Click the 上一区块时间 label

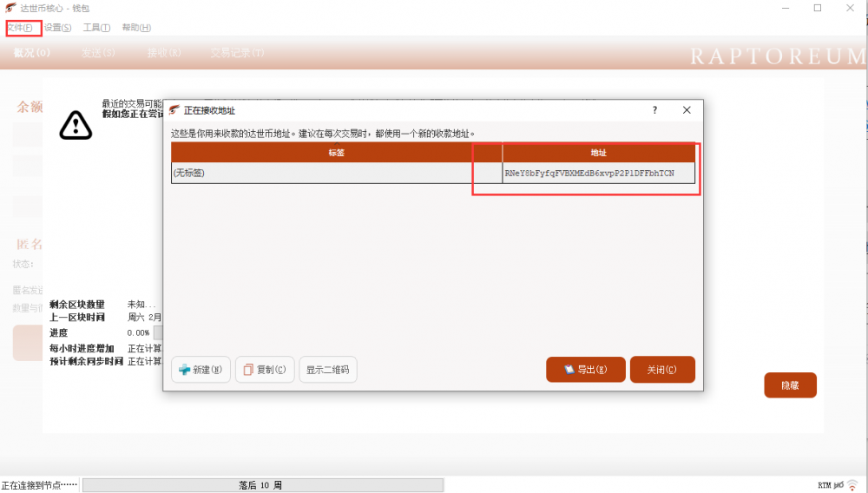pos(77,317)
